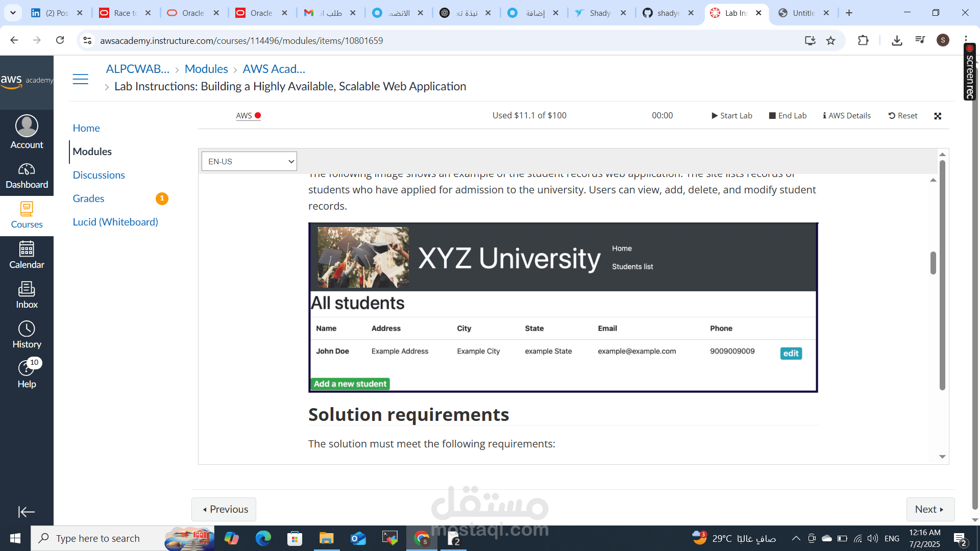The height and width of the screenshot is (551, 980).
Task: Click the 'Solution requirements' heading text
Action: tap(408, 414)
